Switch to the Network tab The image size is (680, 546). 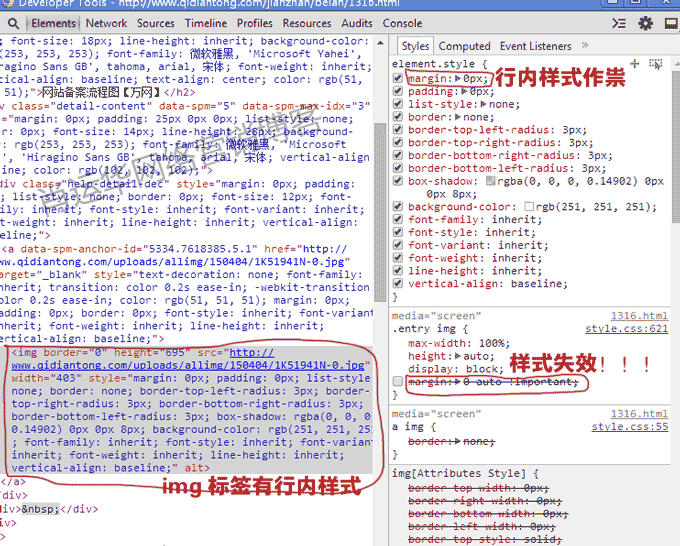coord(106,23)
